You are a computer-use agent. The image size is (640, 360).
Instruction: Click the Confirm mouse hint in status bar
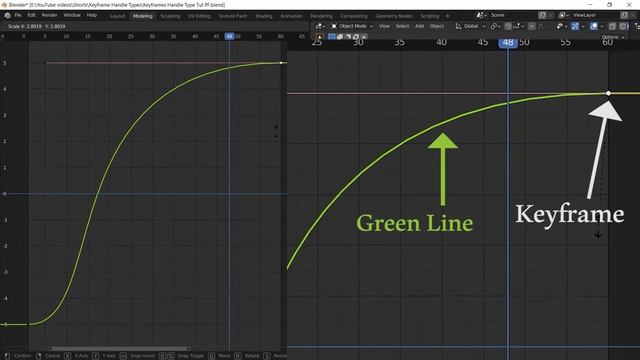[x=18, y=356]
